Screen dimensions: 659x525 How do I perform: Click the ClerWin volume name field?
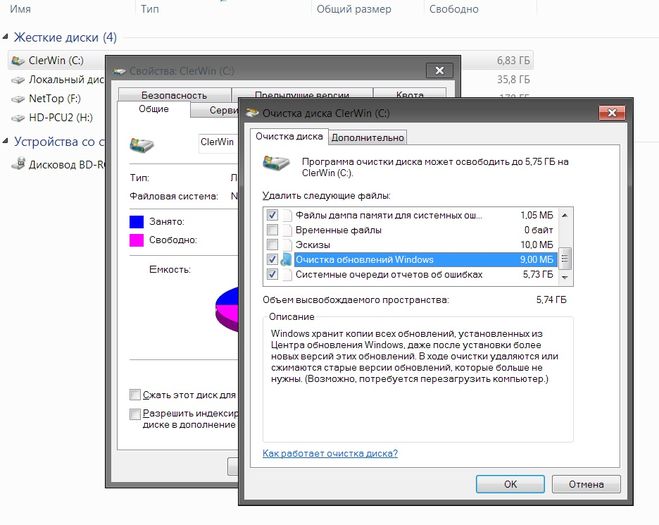click(216, 142)
